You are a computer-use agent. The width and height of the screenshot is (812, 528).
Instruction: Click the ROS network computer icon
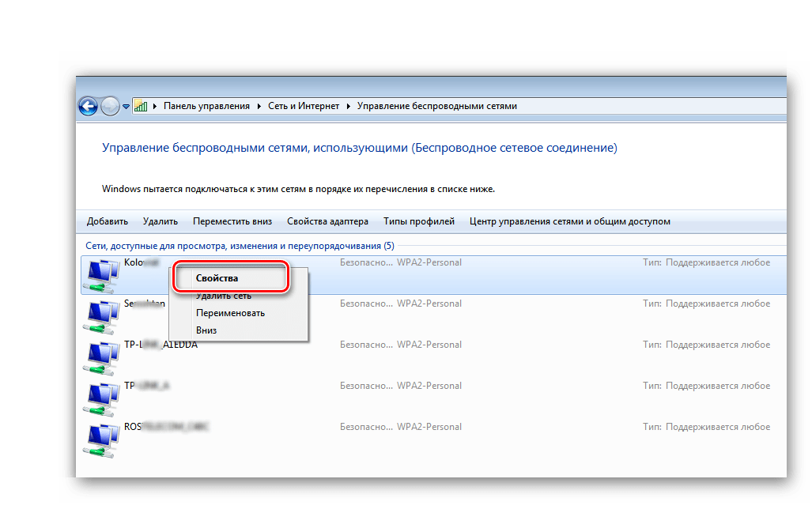point(101,440)
